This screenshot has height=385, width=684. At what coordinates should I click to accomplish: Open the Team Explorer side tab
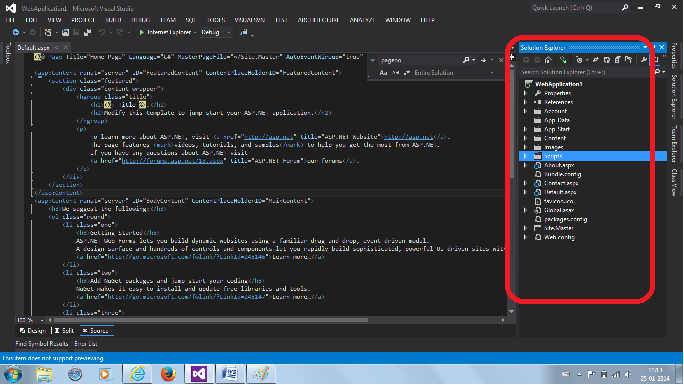(x=674, y=143)
